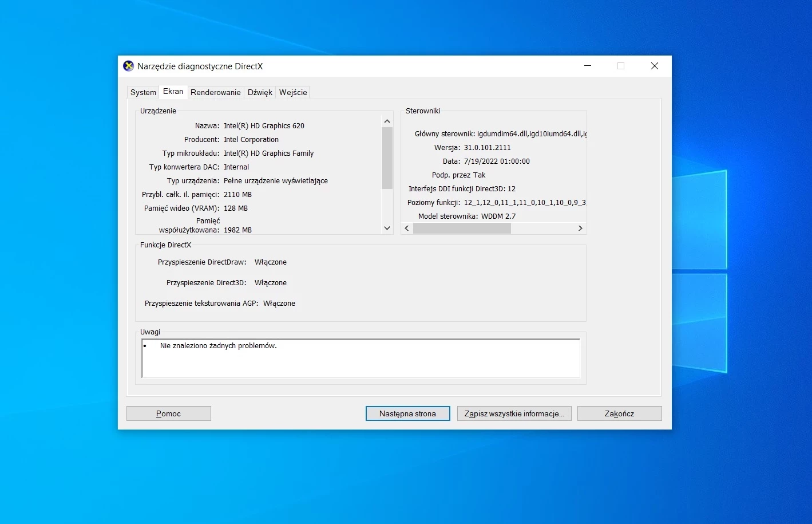The image size is (812, 524).
Task: Click the 'WDDM 2.7' driver model
Action: click(498, 216)
